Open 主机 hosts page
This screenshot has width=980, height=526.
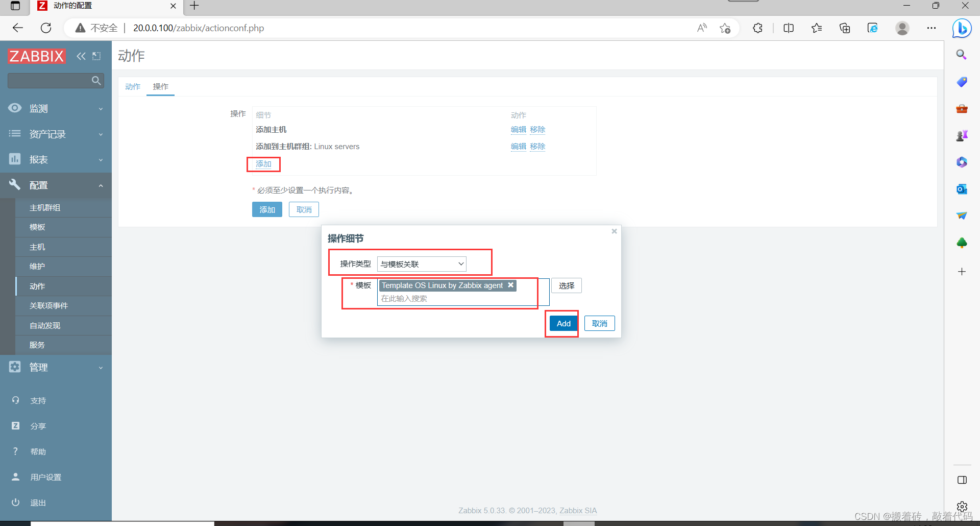(x=37, y=247)
